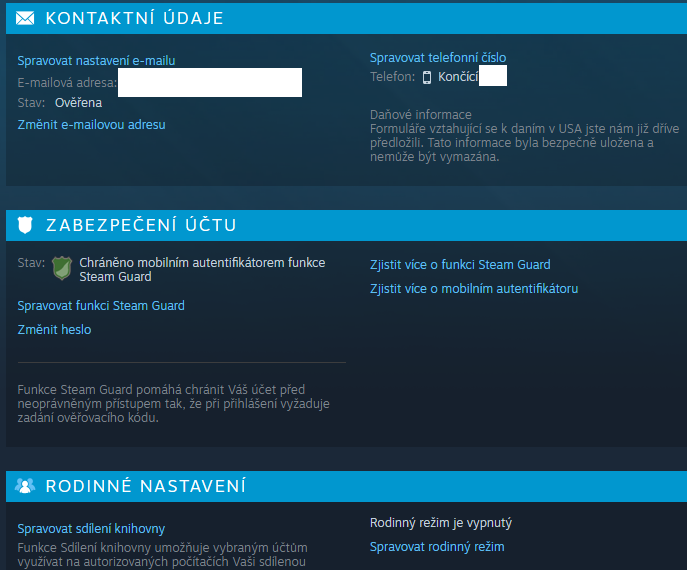This screenshot has width=687, height=570.
Task: Click the Zabezpečení účtu section header
Action: pyautogui.click(x=141, y=226)
